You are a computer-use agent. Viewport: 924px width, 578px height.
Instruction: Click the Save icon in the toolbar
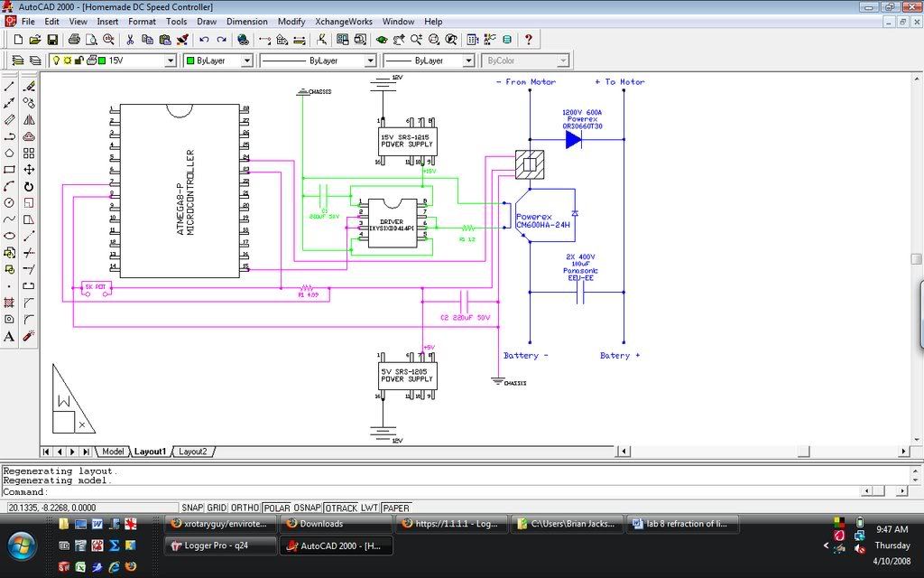[52, 40]
